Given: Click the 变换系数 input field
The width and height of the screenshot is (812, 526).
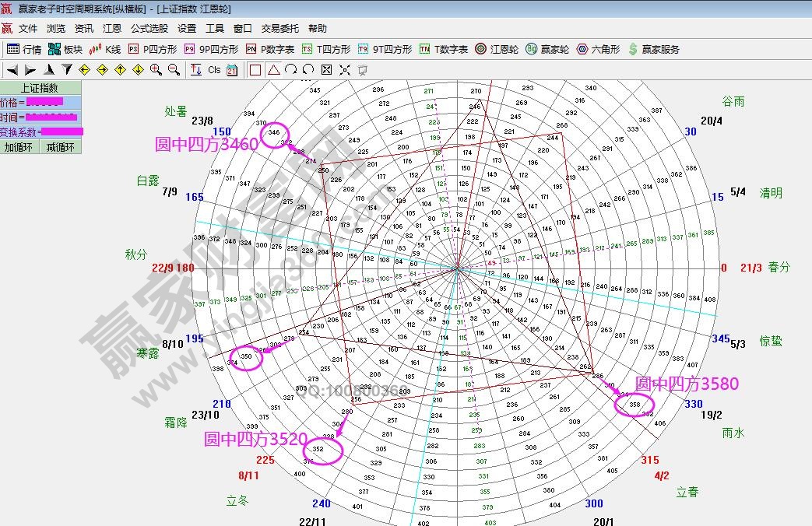Looking at the screenshot, I should (61, 131).
